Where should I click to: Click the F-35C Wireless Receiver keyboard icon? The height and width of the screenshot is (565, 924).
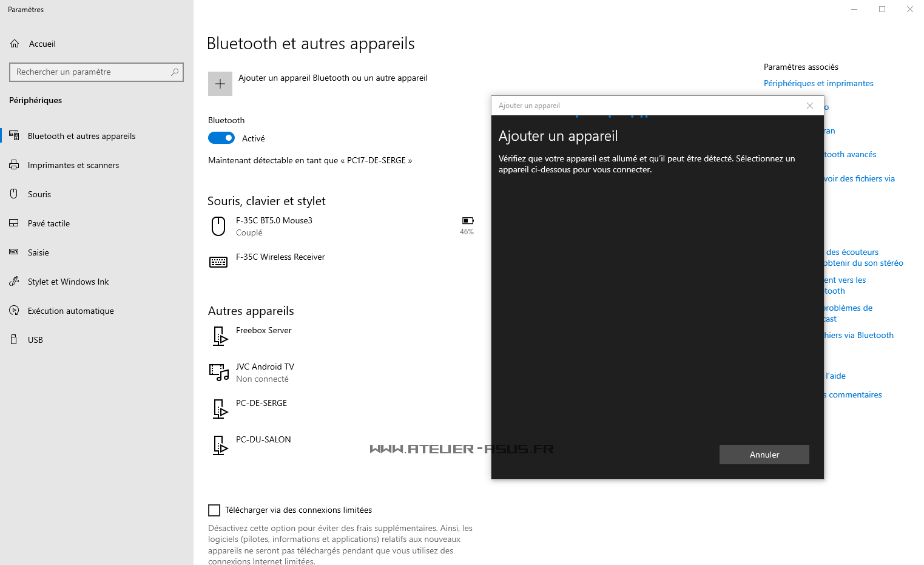tap(218, 262)
